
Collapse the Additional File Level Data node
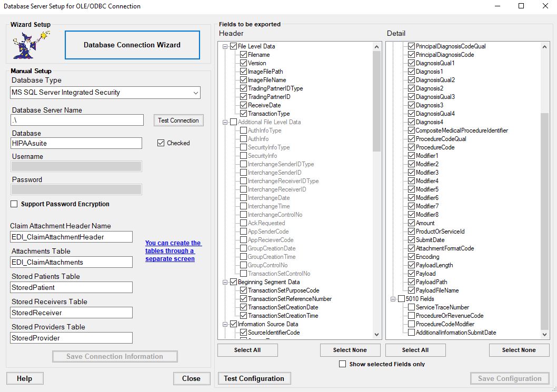225,122
